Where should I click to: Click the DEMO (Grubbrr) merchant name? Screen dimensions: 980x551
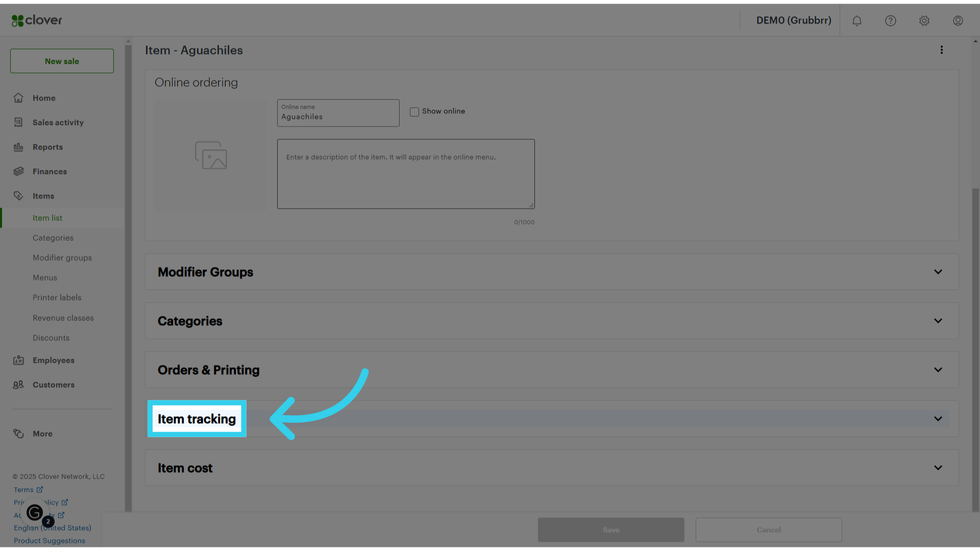tap(794, 20)
